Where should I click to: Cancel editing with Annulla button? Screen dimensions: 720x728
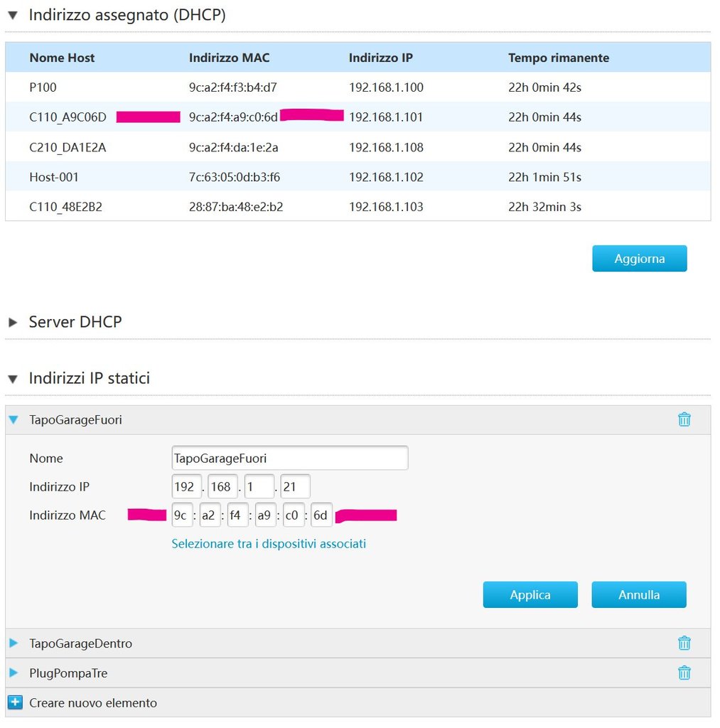[639, 595]
